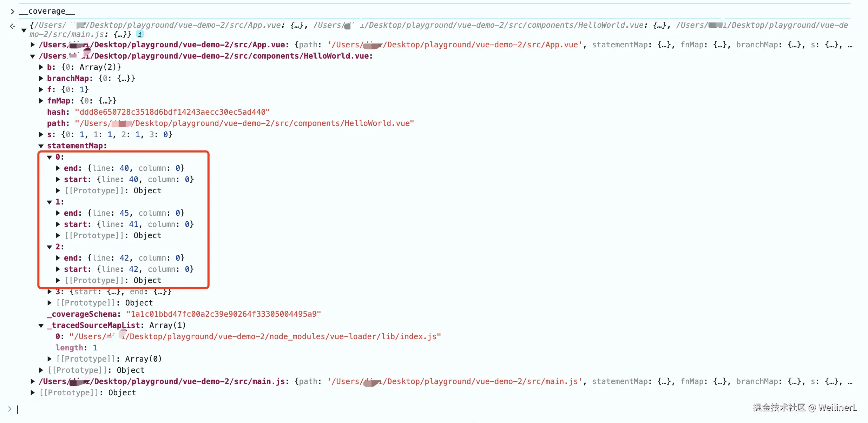Expand statementMap entry 3
The image size is (868, 423).
tap(50, 291)
